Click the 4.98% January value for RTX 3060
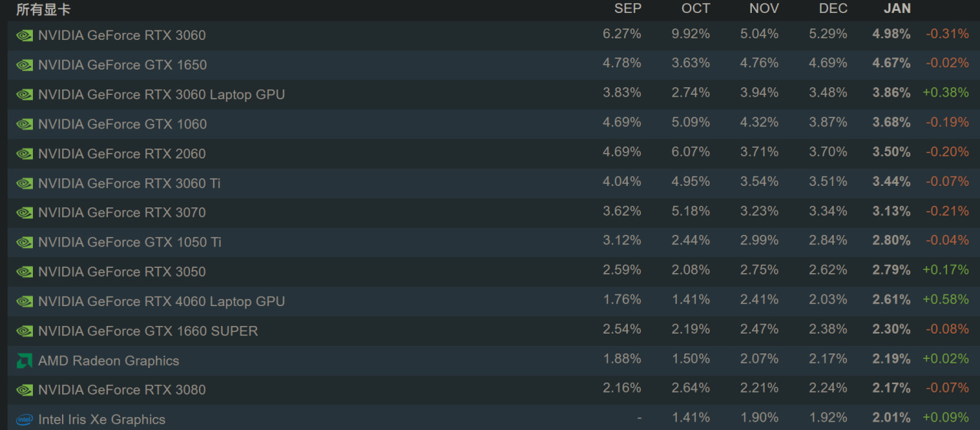 click(x=891, y=34)
